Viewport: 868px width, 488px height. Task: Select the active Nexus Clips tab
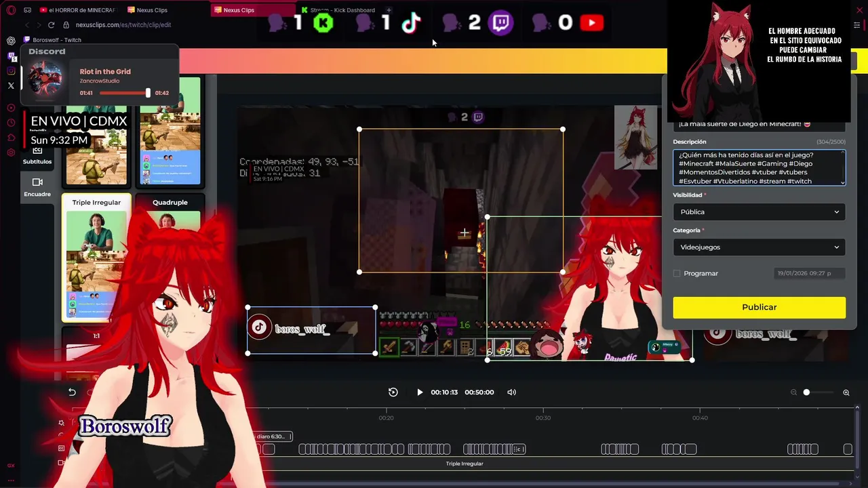[252, 10]
